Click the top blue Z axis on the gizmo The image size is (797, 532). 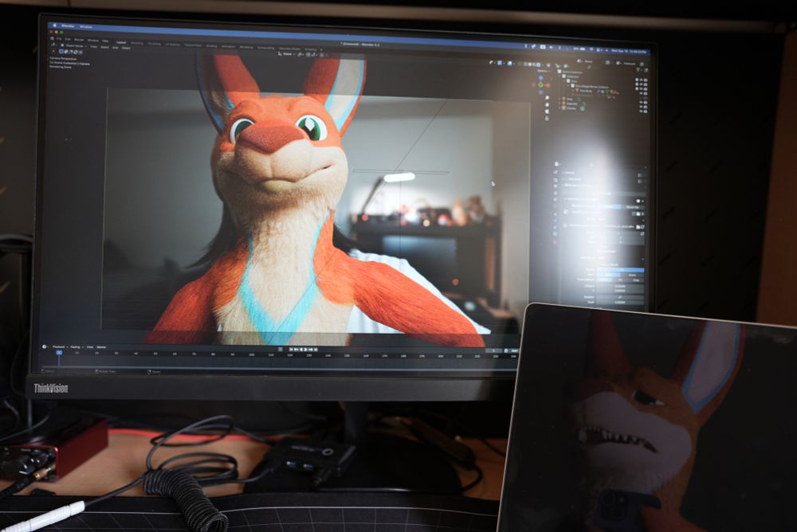(541, 78)
